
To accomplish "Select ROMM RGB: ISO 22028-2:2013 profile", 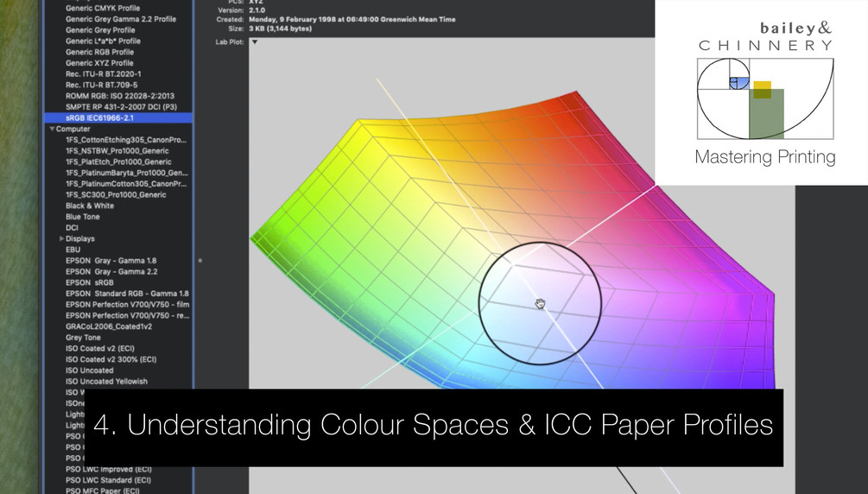I will tap(119, 96).
